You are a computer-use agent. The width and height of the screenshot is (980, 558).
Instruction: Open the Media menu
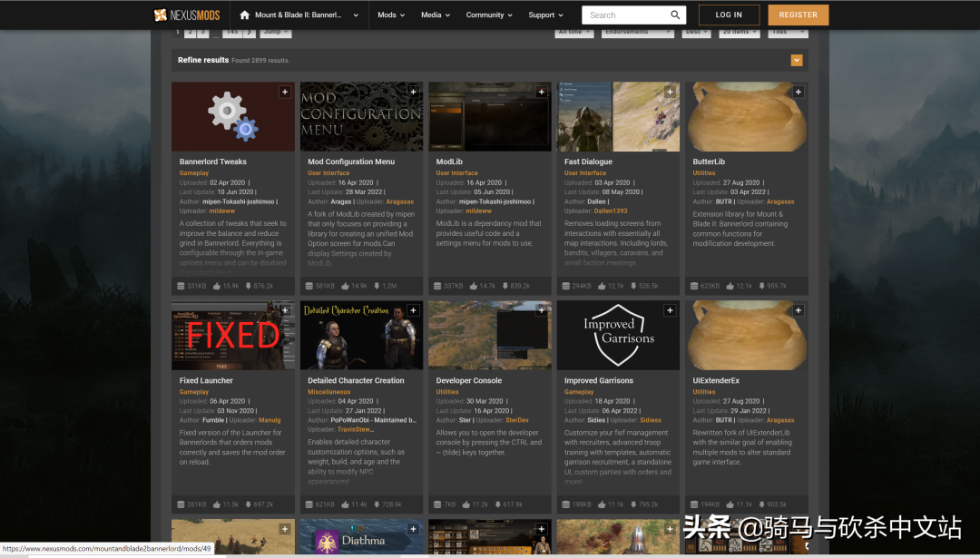click(436, 15)
